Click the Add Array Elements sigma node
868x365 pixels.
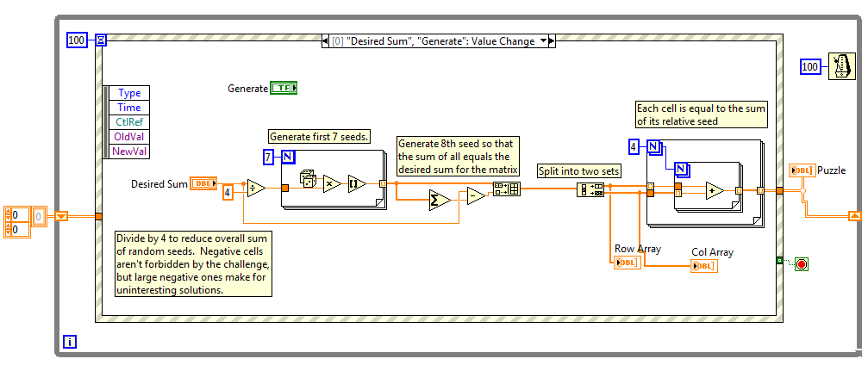click(440, 201)
